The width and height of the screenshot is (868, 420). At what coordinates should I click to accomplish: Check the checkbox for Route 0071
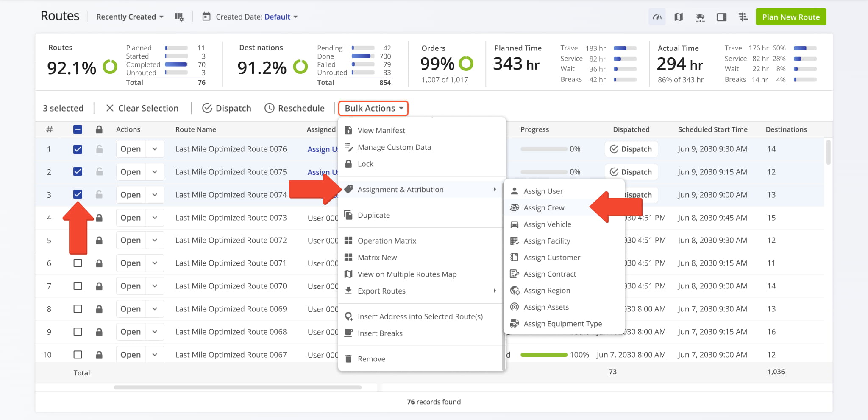[78, 263]
